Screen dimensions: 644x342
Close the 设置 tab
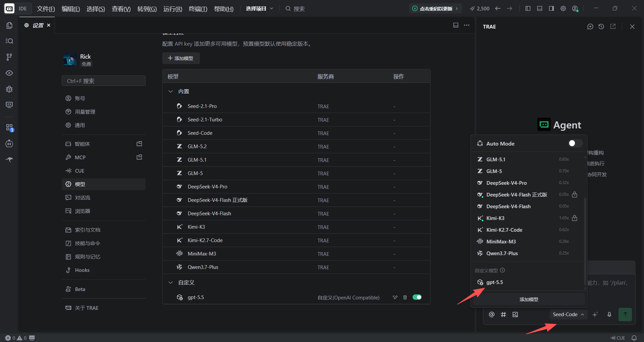pyautogui.click(x=49, y=25)
